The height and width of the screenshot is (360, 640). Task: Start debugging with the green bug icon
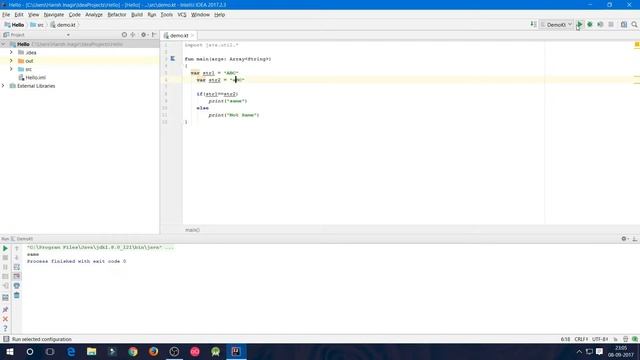(x=590, y=24)
